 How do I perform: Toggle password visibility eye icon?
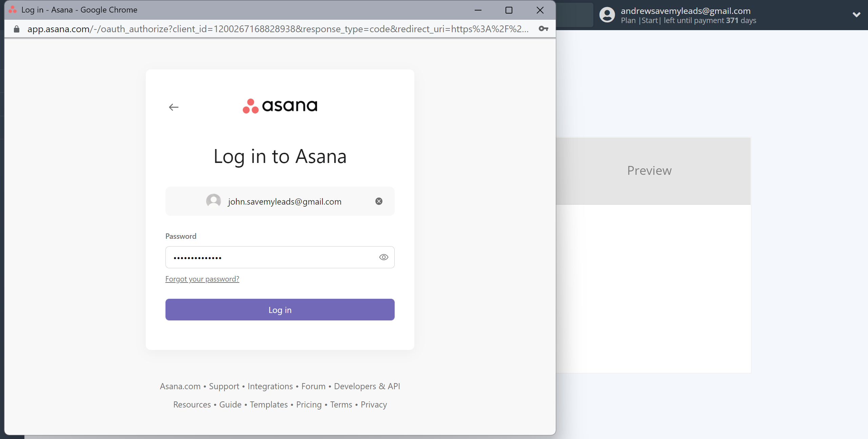(383, 257)
